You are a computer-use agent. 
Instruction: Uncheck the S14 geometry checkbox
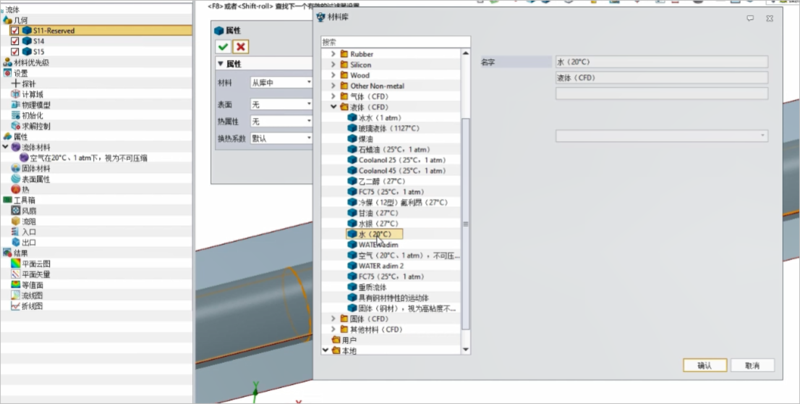(x=14, y=41)
